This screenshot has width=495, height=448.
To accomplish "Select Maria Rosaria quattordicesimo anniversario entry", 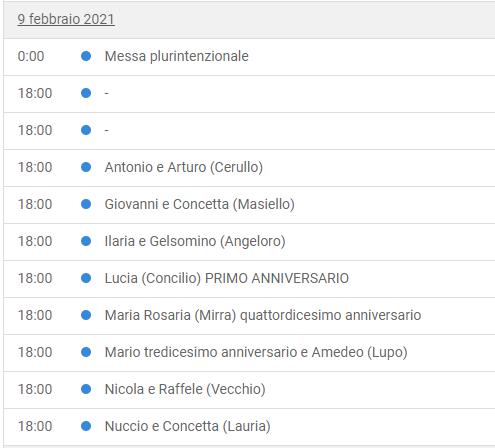I will [263, 315].
